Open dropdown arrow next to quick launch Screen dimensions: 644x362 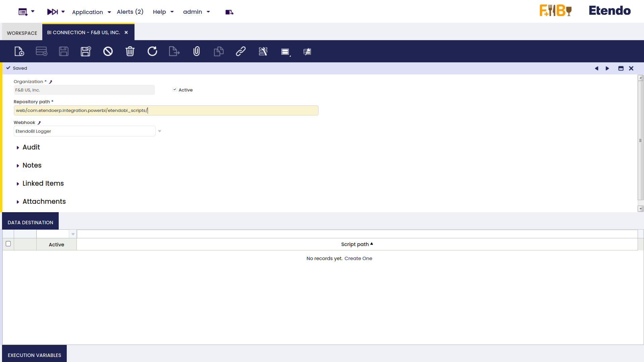[63, 11]
